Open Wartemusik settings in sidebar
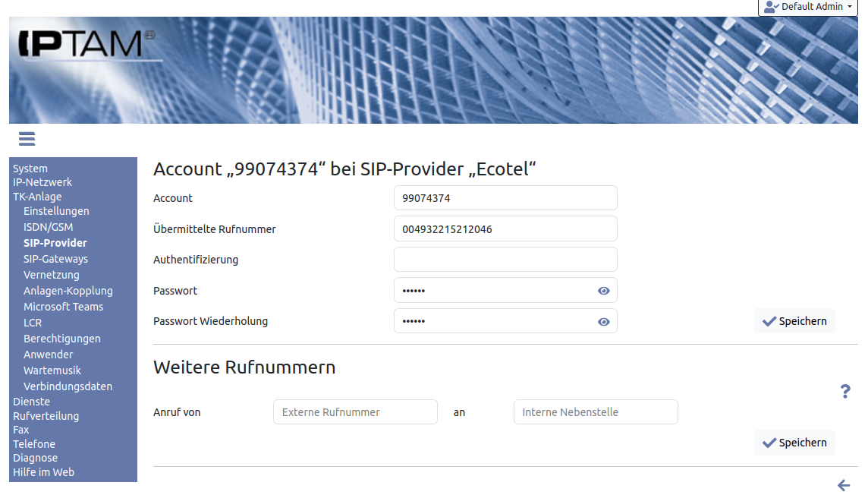The image size is (868, 495). (x=52, y=370)
